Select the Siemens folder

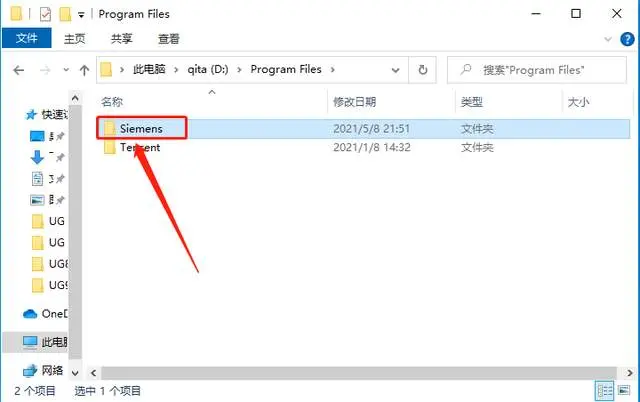pos(142,129)
